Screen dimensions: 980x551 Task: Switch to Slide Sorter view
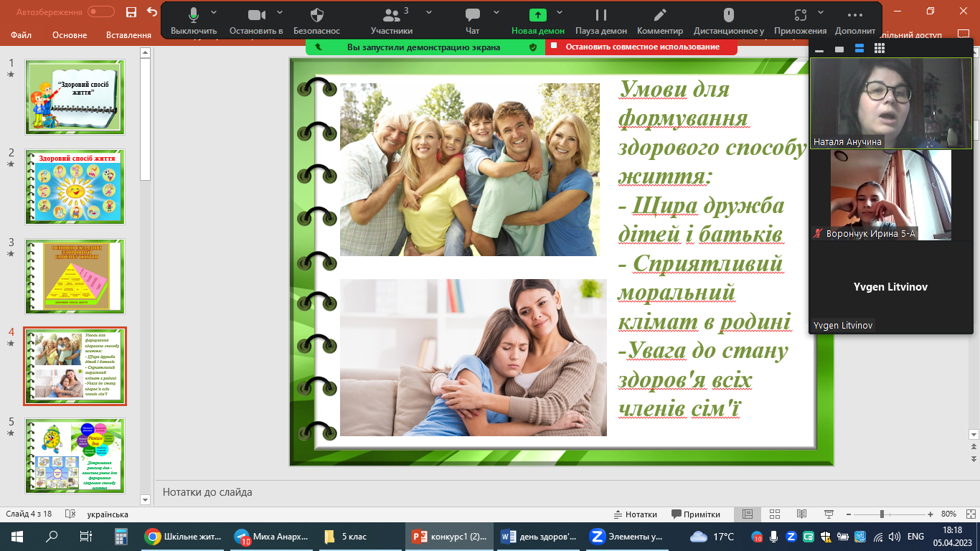(774, 514)
